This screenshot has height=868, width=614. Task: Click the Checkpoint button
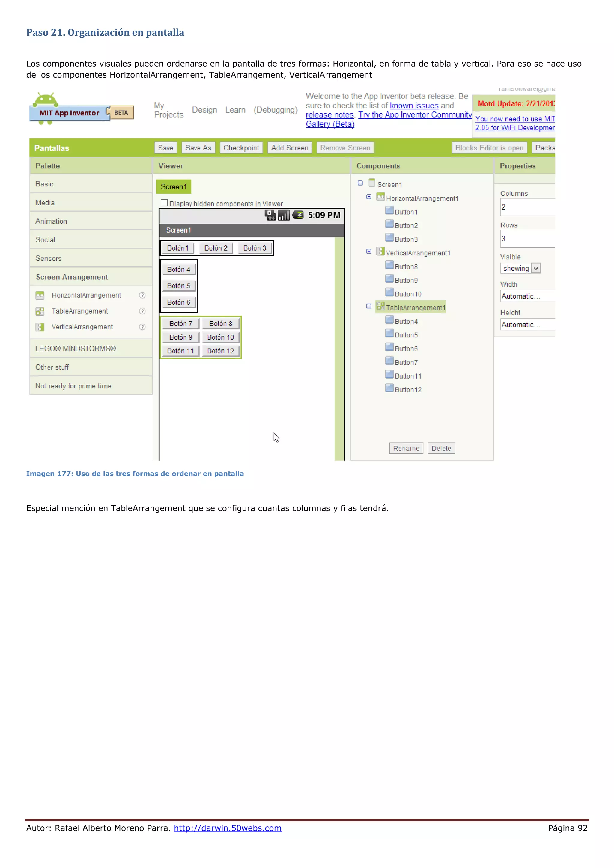click(241, 148)
